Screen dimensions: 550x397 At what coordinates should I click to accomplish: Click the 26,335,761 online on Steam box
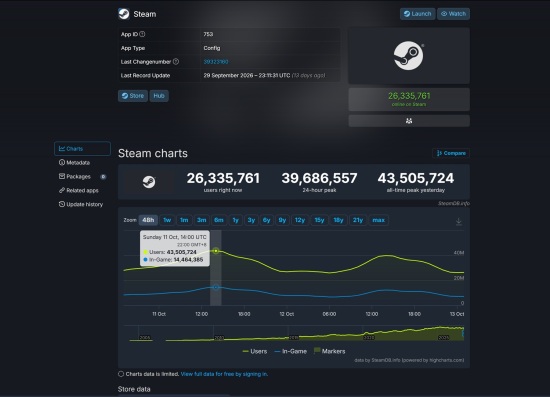pos(409,99)
